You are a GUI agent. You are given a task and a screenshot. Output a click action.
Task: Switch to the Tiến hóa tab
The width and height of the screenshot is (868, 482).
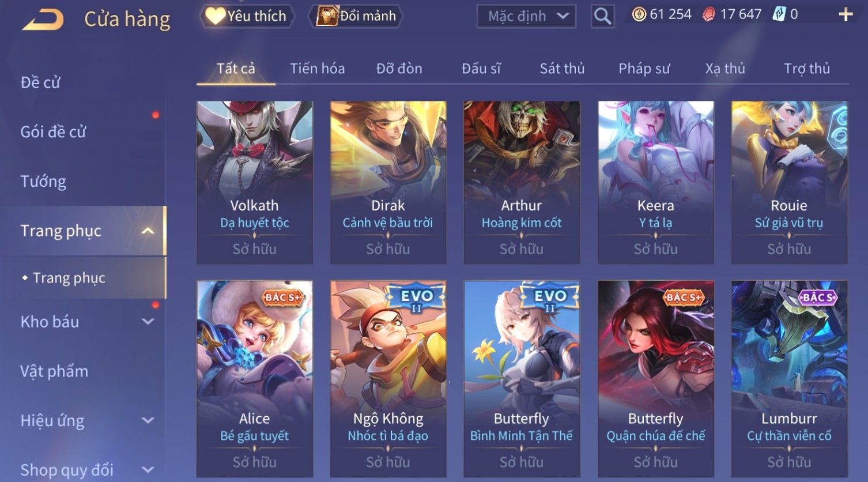tap(317, 69)
